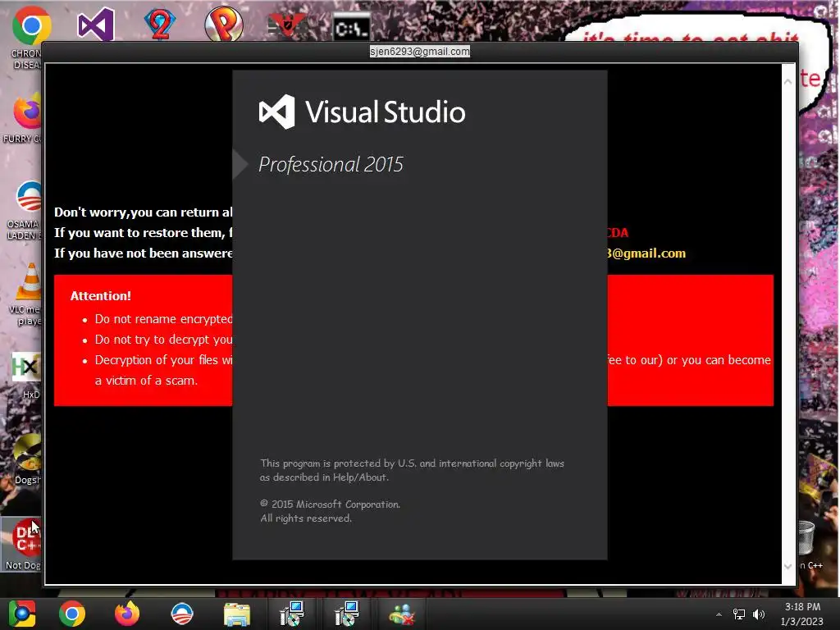Launch VLC media player from the desktop
The width and height of the screenshot is (840, 630).
(x=30, y=282)
